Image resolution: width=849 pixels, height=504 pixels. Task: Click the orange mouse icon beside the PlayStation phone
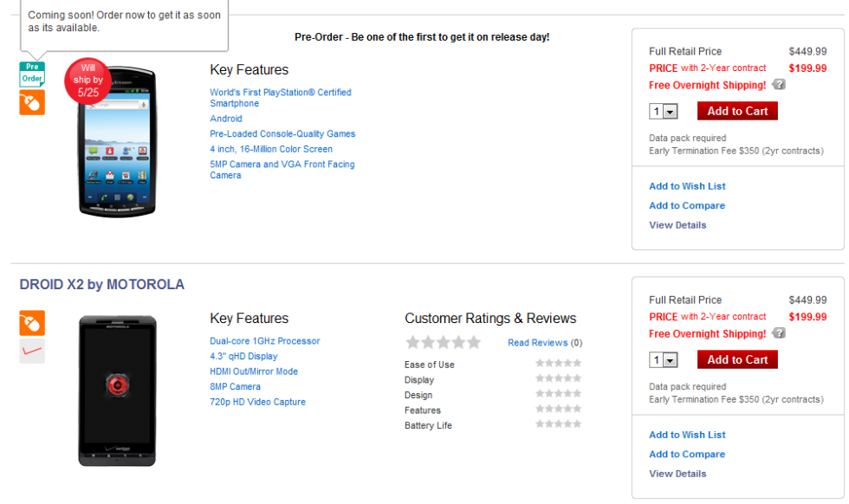tap(32, 103)
